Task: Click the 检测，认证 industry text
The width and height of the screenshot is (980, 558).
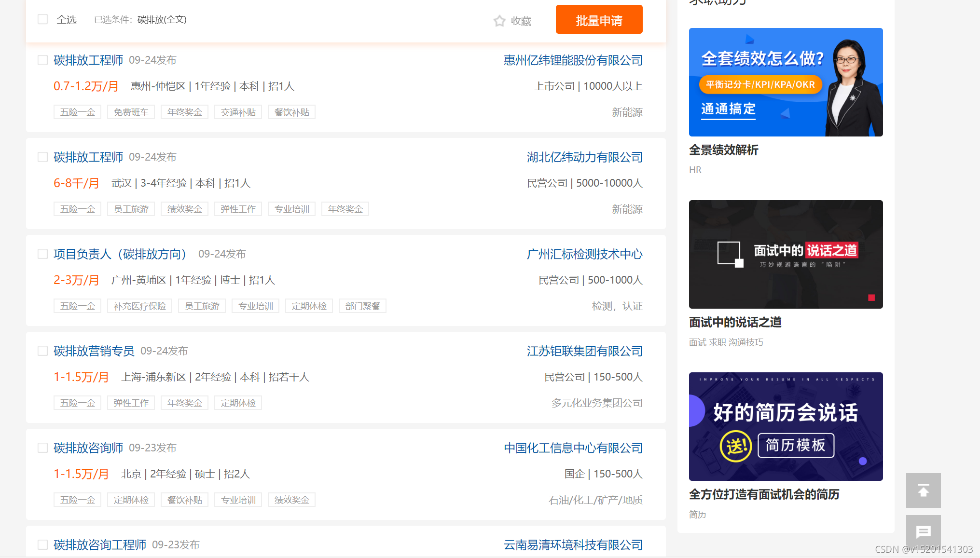Action: [x=617, y=306]
